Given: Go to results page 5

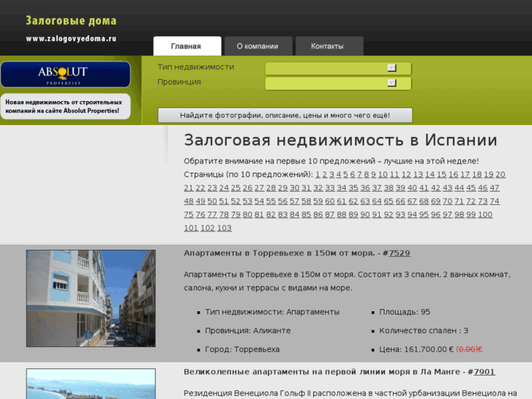Looking at the screenshot, I should [345, 174].
